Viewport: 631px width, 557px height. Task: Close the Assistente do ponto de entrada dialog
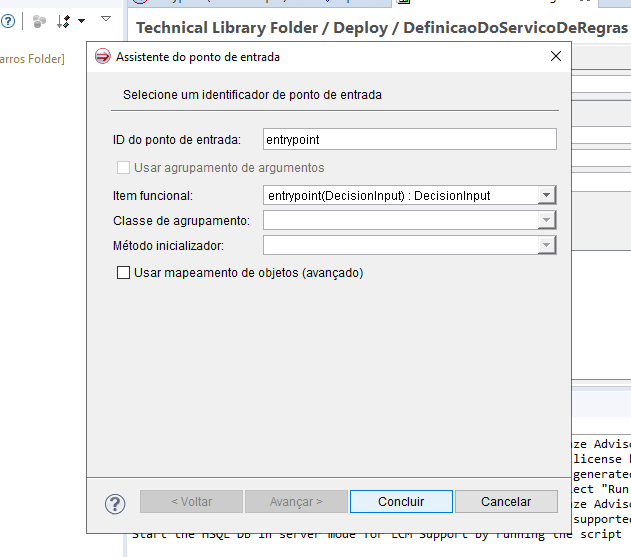(x=556, y=56)
